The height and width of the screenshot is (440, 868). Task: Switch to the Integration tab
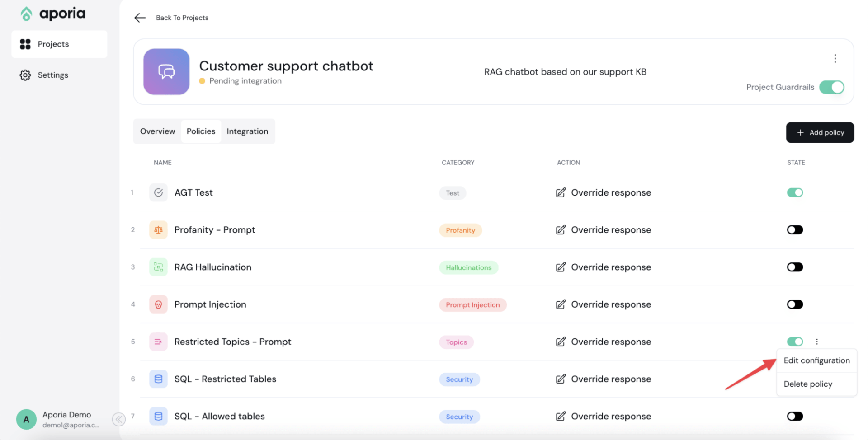tap(247, 131)
